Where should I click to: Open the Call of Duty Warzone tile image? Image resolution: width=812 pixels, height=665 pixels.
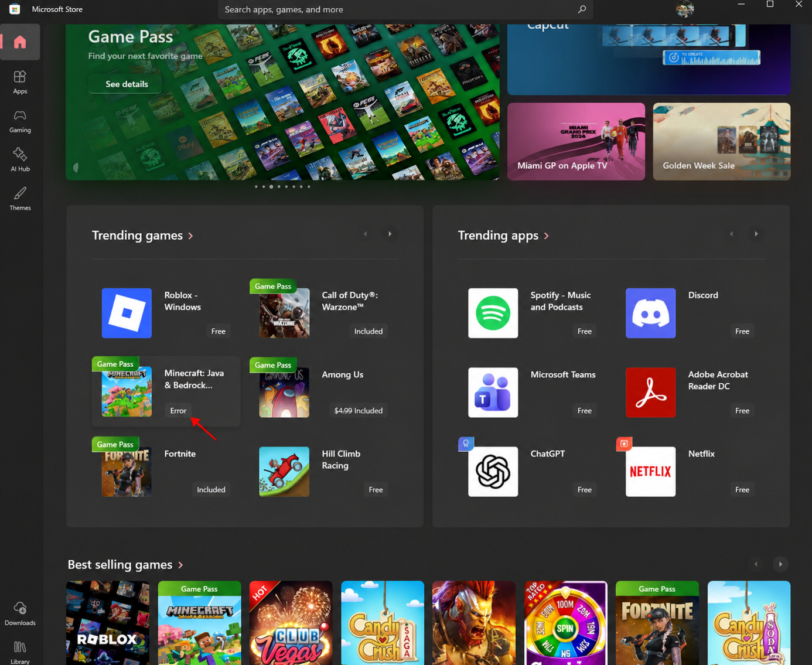[284, 313]
